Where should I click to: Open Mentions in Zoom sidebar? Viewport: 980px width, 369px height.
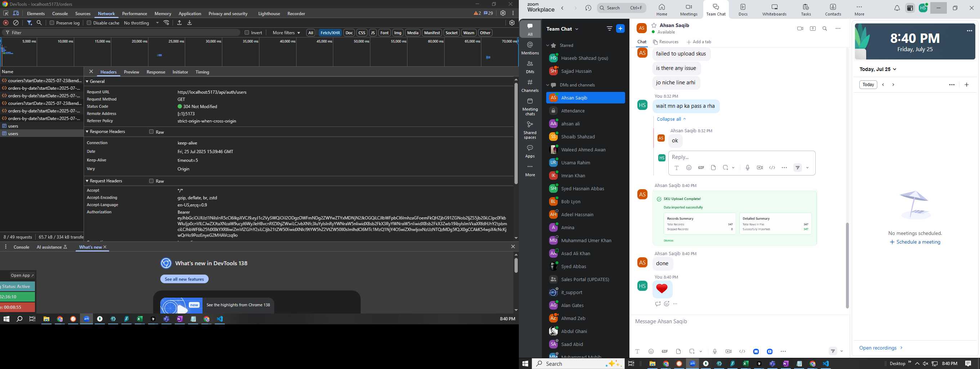530,48
